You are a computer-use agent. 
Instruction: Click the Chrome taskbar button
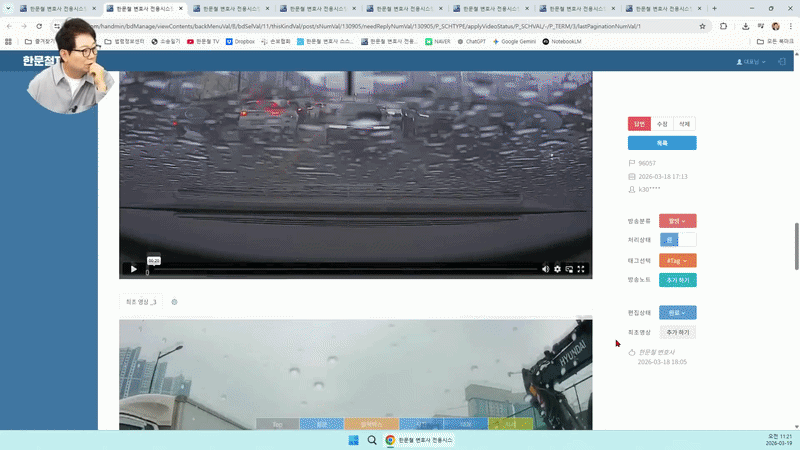click(x=419, y=440)
